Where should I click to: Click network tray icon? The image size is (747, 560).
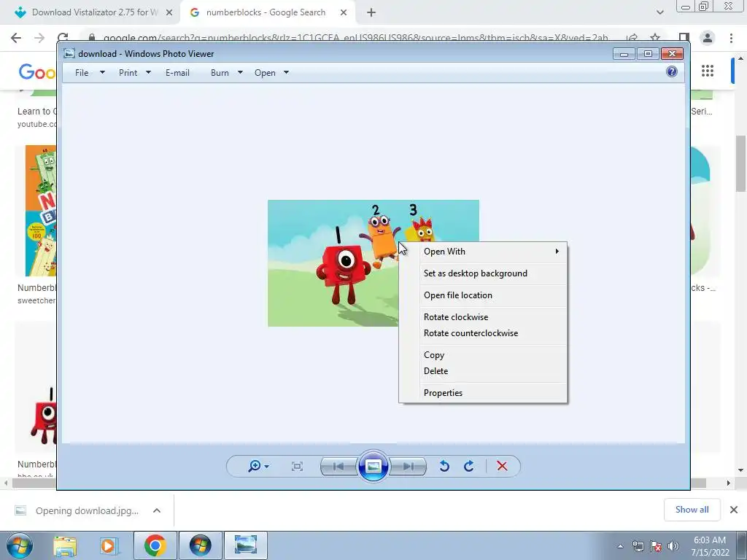click(x=638, y=546)
